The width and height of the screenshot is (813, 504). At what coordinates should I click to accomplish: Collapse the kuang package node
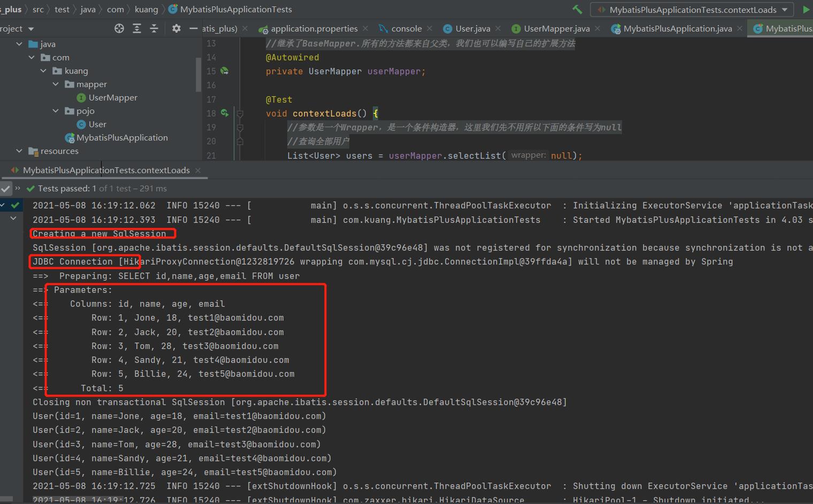coord(43,71)
